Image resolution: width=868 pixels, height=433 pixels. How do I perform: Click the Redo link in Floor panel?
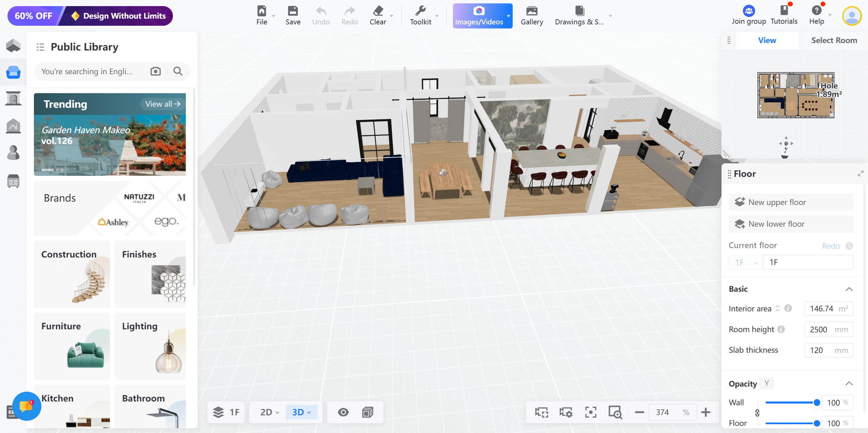(831, 246)
